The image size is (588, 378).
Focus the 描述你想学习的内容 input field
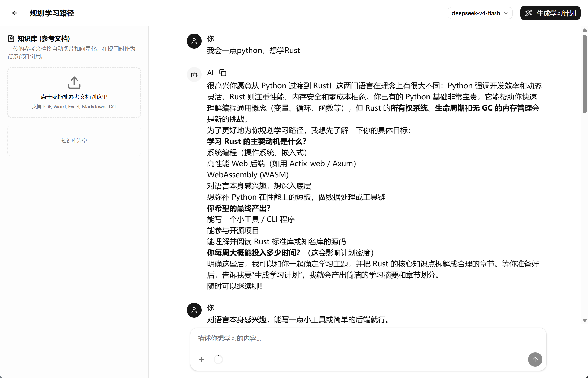click(x=368, y=339)
